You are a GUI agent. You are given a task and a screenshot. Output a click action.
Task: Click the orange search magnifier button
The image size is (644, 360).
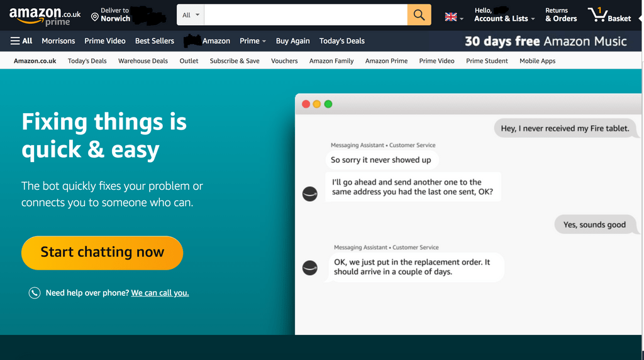tap(419, 15)
